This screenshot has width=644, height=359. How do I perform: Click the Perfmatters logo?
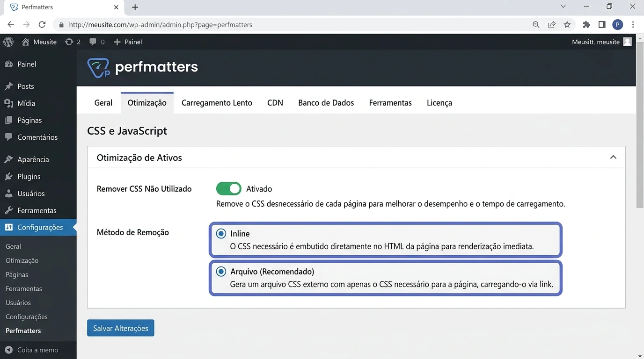point(143,67)
